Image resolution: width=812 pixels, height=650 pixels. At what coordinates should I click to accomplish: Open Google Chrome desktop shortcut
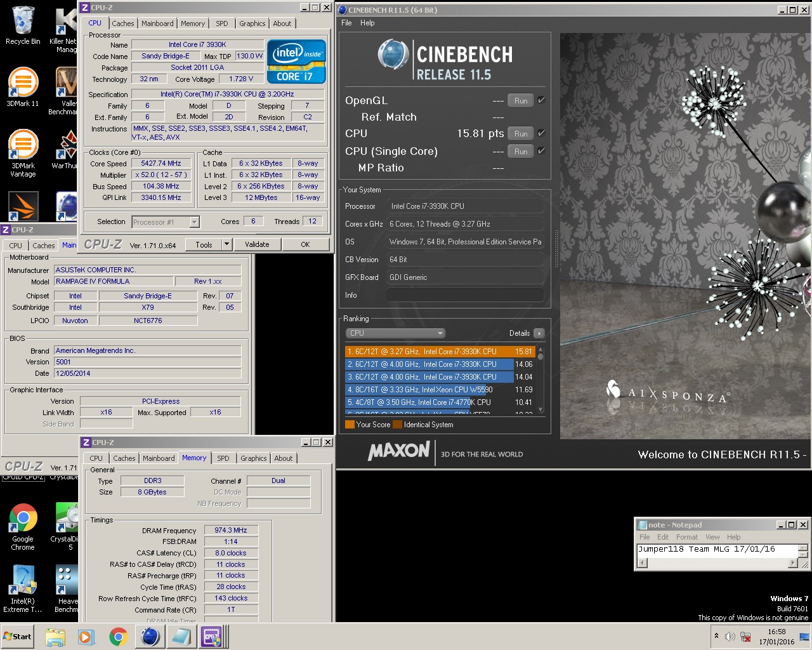click(x=23, y=527)
